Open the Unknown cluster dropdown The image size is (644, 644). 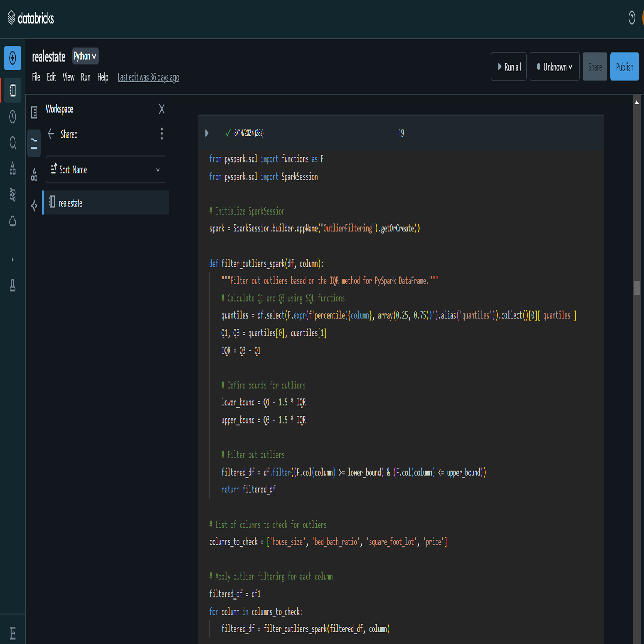coord(554,67)
